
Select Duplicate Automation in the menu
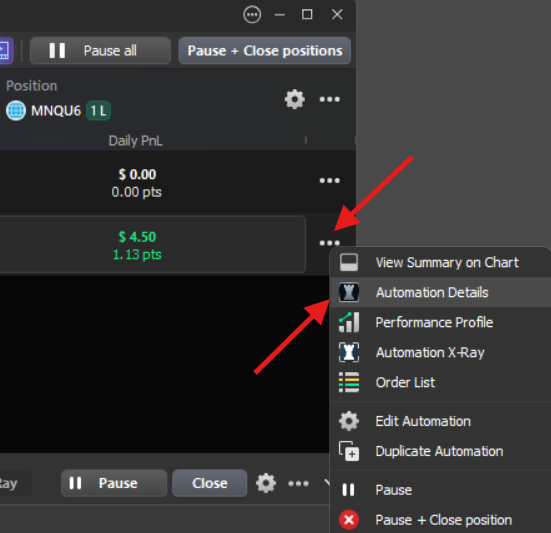440,451
